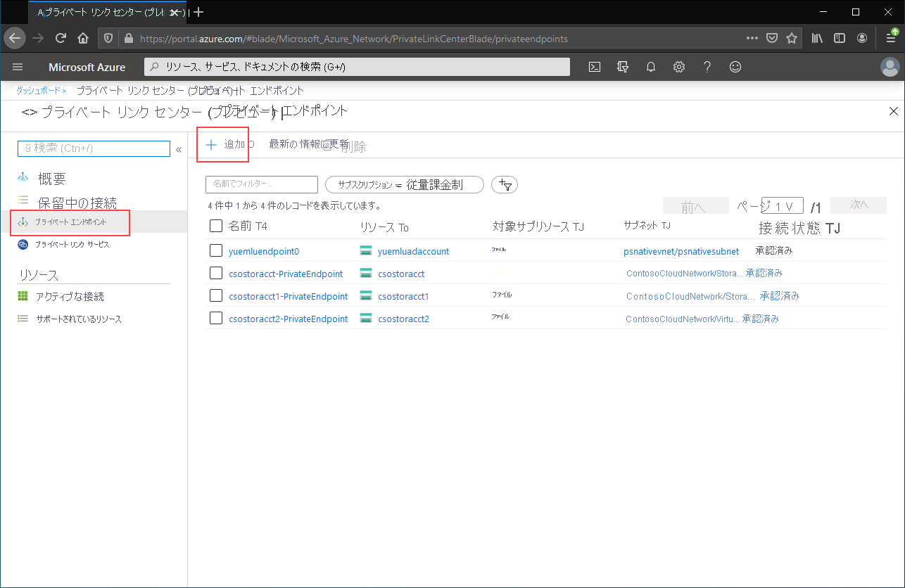
Task: Select all rows with the header checkbox
Action: click(x=216, y=226)
